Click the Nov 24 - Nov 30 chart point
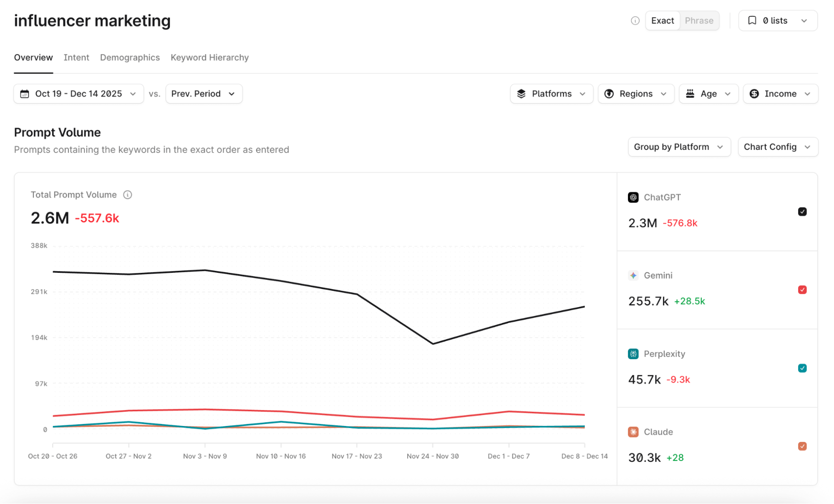 click(433, 344)
